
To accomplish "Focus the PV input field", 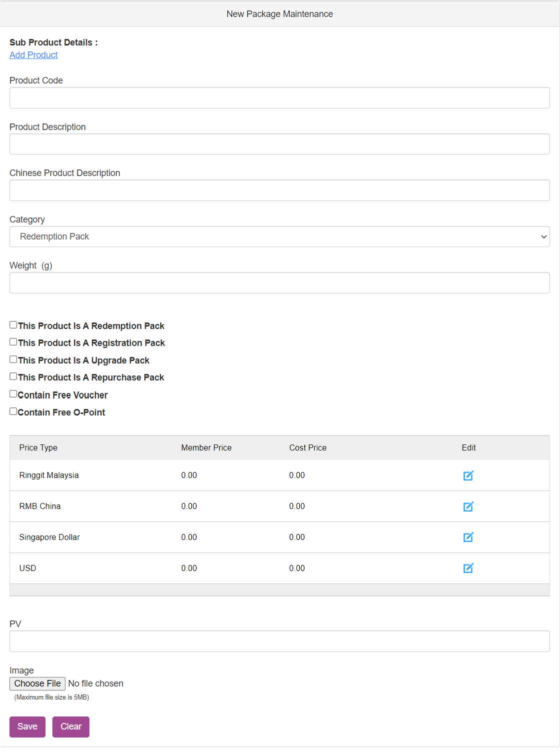I will (280, 641).
